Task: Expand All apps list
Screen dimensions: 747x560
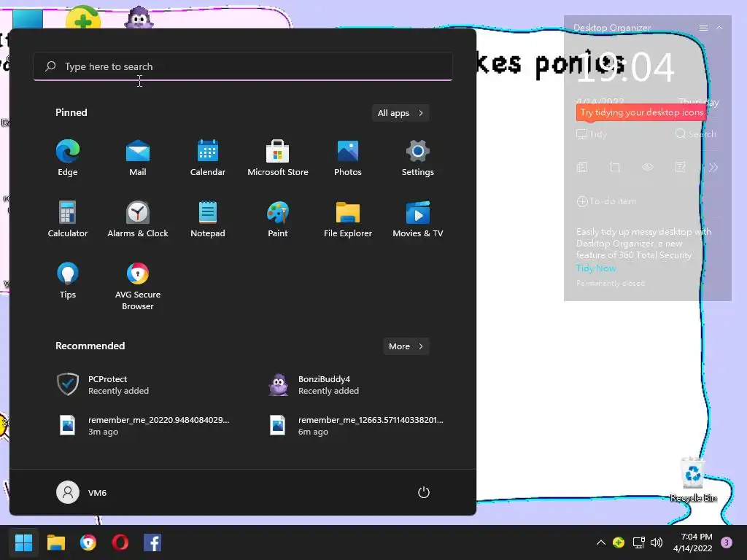Action: 400,113
